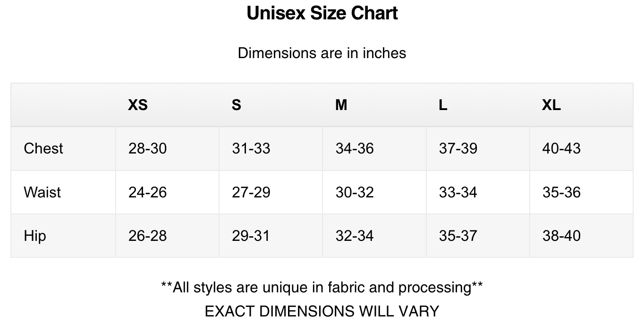Click the Hip row label
The image size is (644, 324).
[x=35, y=236]
